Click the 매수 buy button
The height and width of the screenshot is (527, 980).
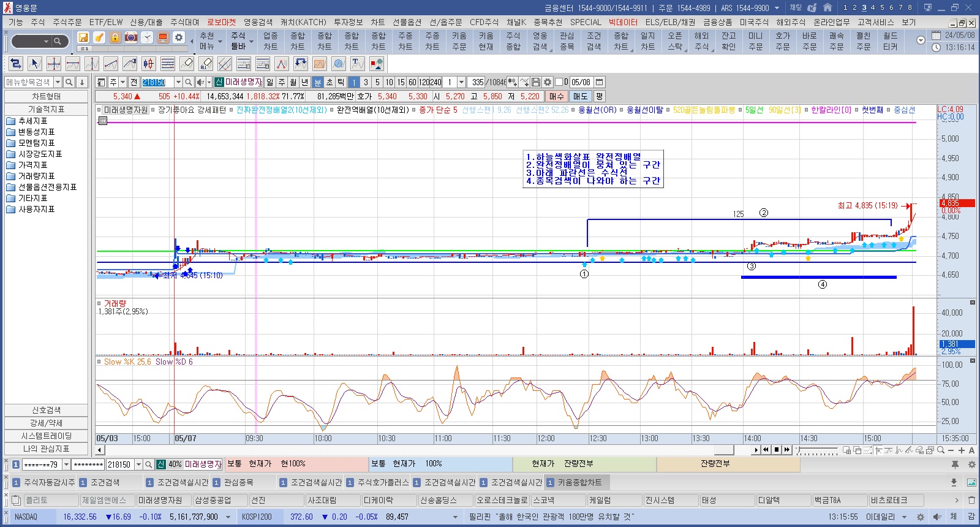(556, 96)
